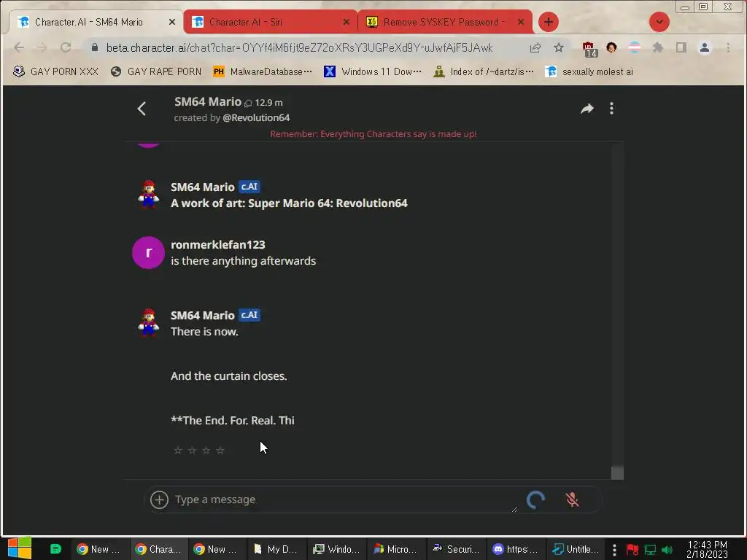Open the Chrome profile icon

pos(705,47)
